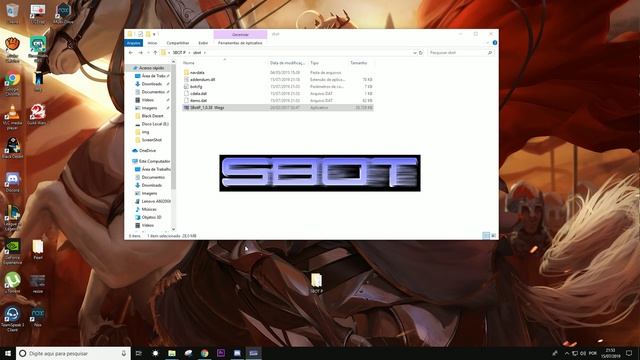Click the search magnifier icon
This screenshot has height=360, width=640.
pos(490,53)
